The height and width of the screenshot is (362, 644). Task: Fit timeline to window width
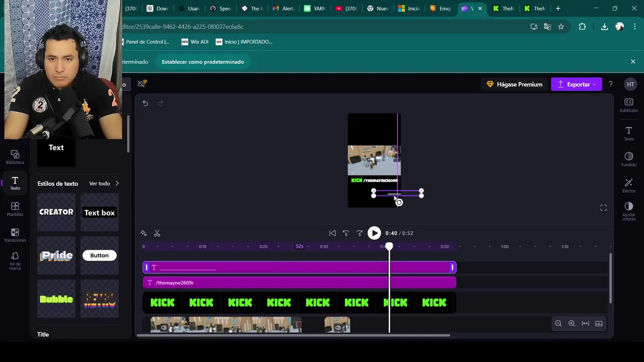tap(585, 324)
